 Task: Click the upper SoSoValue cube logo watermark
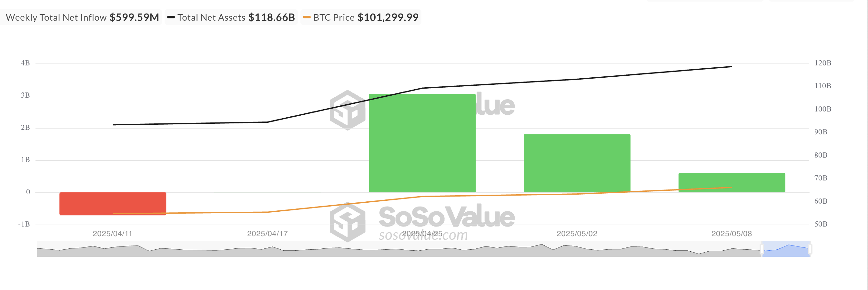point(348,110)
